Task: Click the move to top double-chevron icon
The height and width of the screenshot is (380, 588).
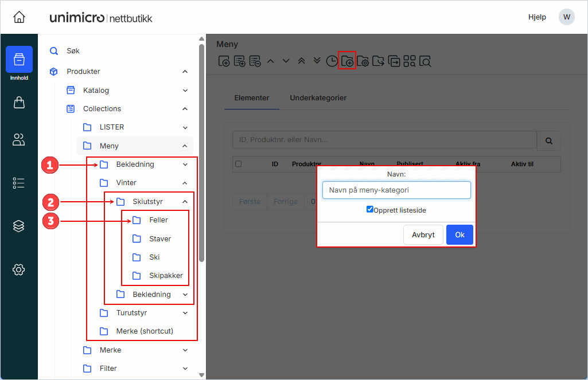Action: (301, 61)
